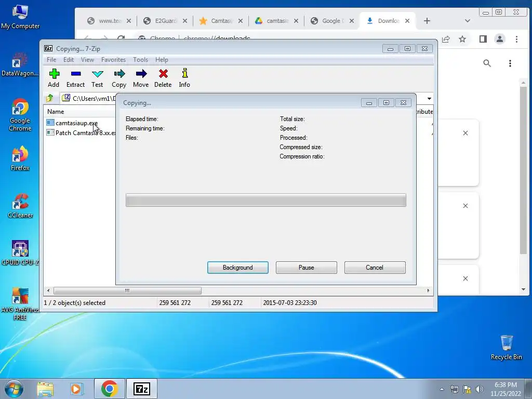The height and width of the screenshot is (399, 532).
Task: Click the Action Center flag tray icon
Action: (467, 389)
